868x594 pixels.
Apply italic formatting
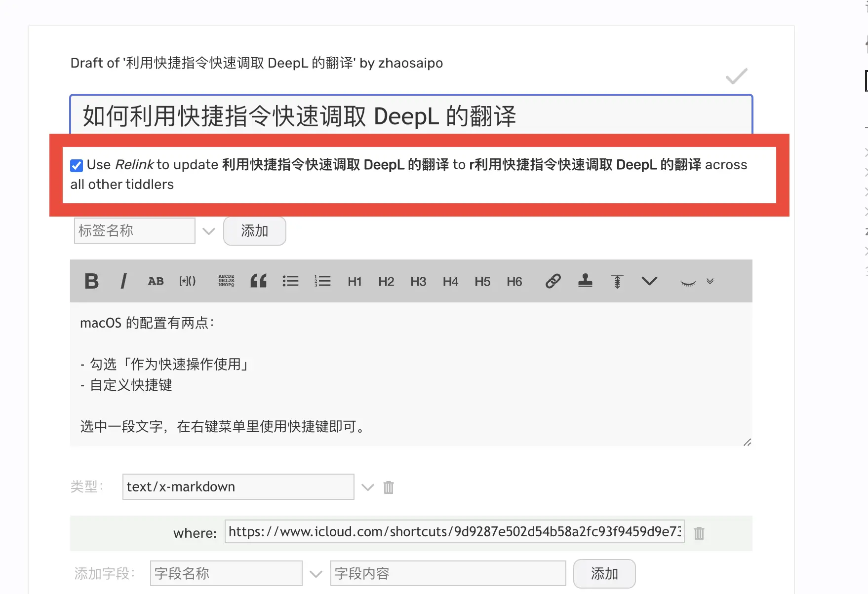(x=123, y=281)
